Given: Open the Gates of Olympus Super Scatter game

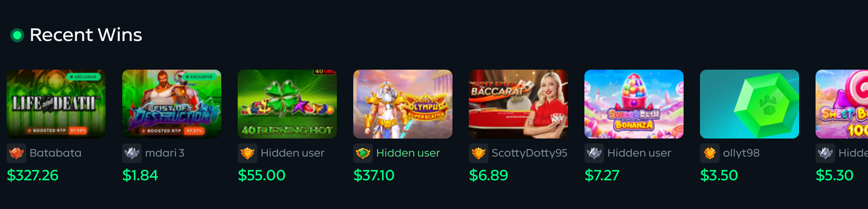Looking at the screenshot, I should tap(403, 104).
